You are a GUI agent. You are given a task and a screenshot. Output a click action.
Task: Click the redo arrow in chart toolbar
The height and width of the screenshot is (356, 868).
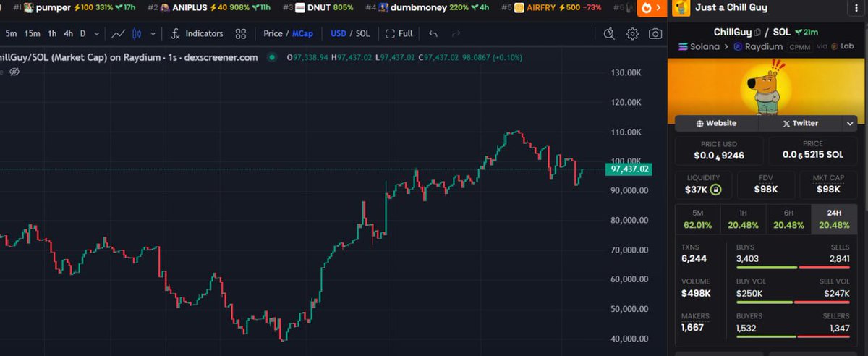pyautogui.click(x=456, y=33)
